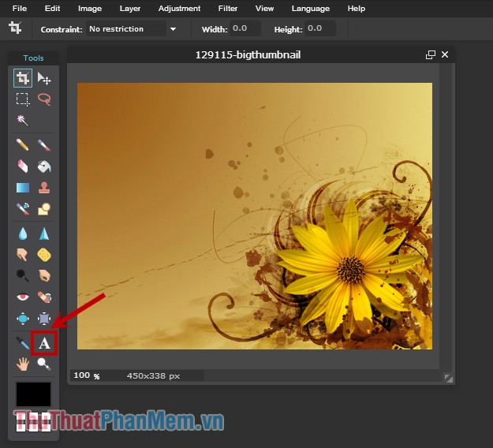Select the Lasso tool
Screen dimensions: 493x448
click(44, 99)
